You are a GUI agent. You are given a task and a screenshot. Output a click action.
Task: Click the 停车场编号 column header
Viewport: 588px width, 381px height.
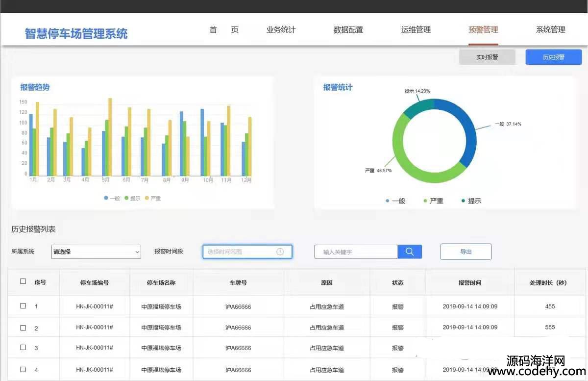tap(95, 282)
